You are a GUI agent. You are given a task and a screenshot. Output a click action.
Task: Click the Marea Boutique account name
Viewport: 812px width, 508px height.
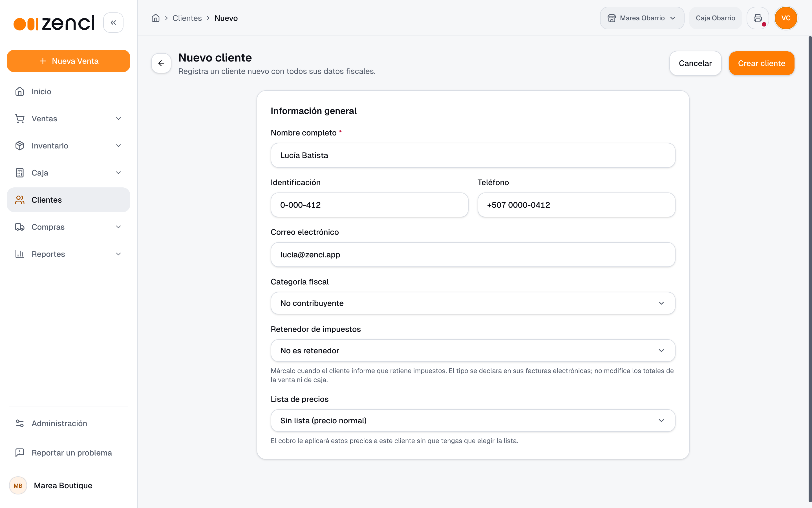pyautogui.click(x=63, y=485)
